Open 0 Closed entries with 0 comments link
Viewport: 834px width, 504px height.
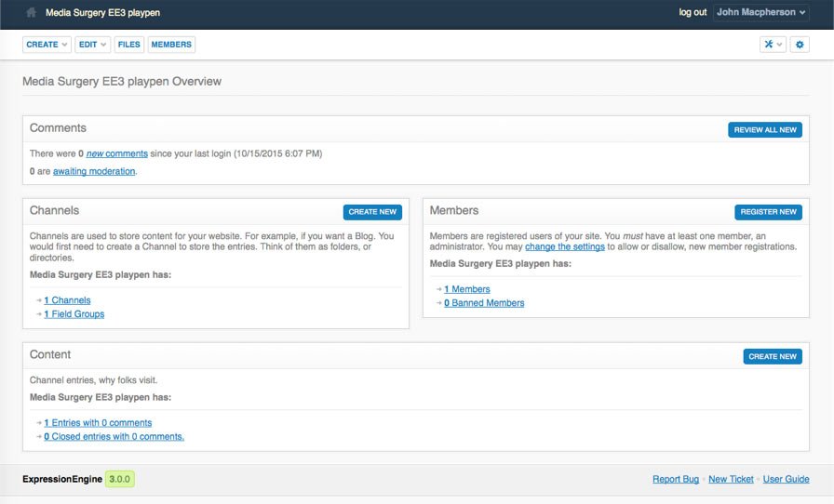[x=114, y=436]
